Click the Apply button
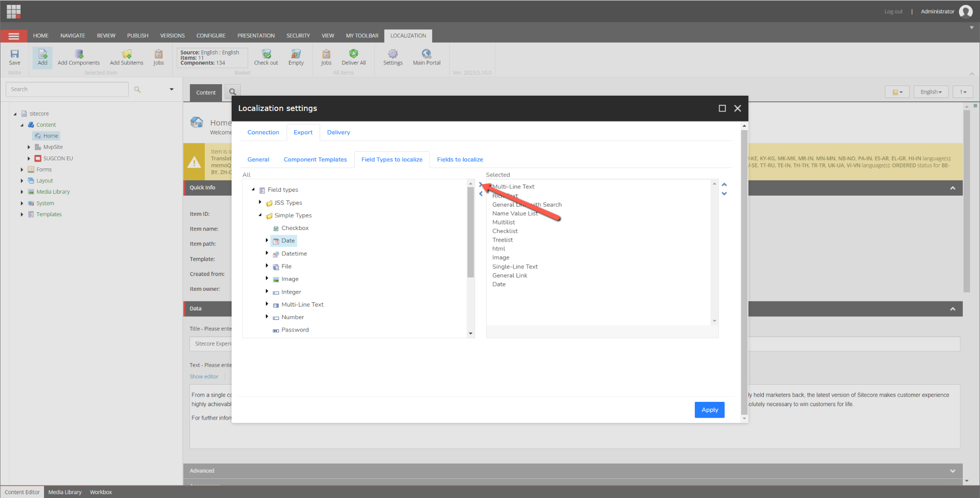This screenshot has width=980, height=498. 710,410
